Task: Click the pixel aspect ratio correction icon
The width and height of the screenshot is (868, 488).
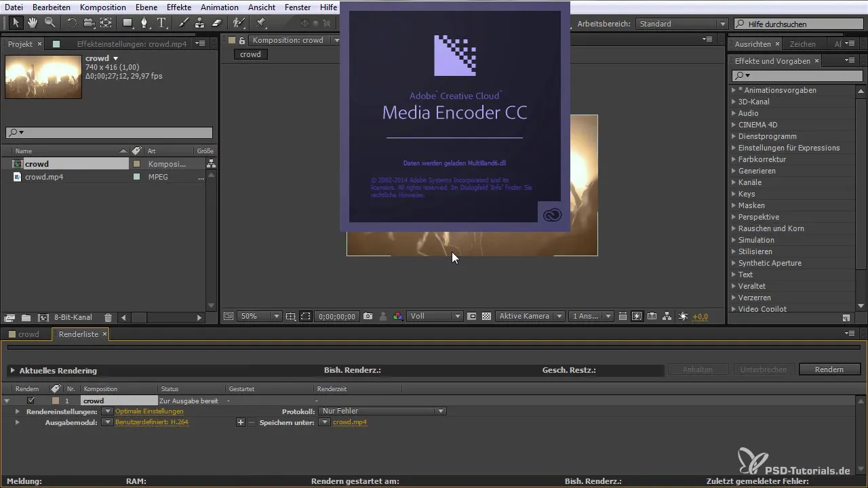Action: point(623,317)
